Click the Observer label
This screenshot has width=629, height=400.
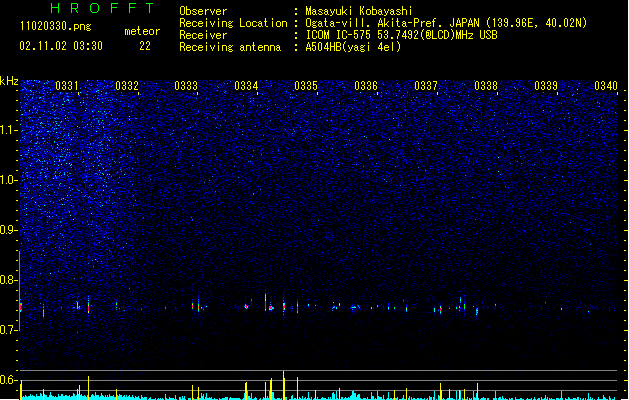pyautogui.click(x=203, y=11)
